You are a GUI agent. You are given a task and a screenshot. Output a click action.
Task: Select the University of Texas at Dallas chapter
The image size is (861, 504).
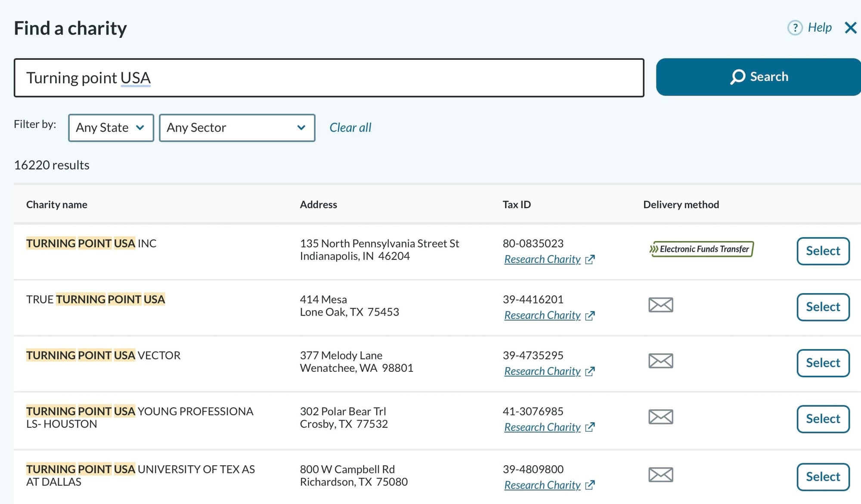tap(823, 477)
